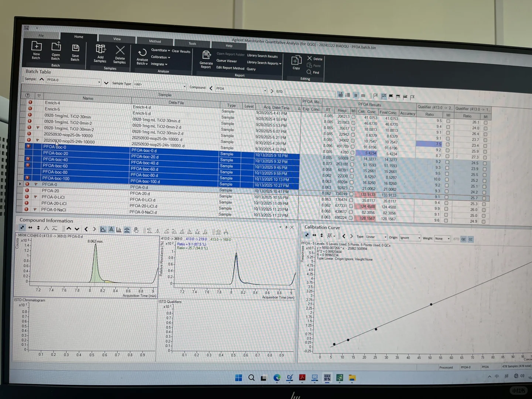Viewport: 532px width, 399px height.
Task: Click Clear Results in the Analyze group
Action: 181,51
